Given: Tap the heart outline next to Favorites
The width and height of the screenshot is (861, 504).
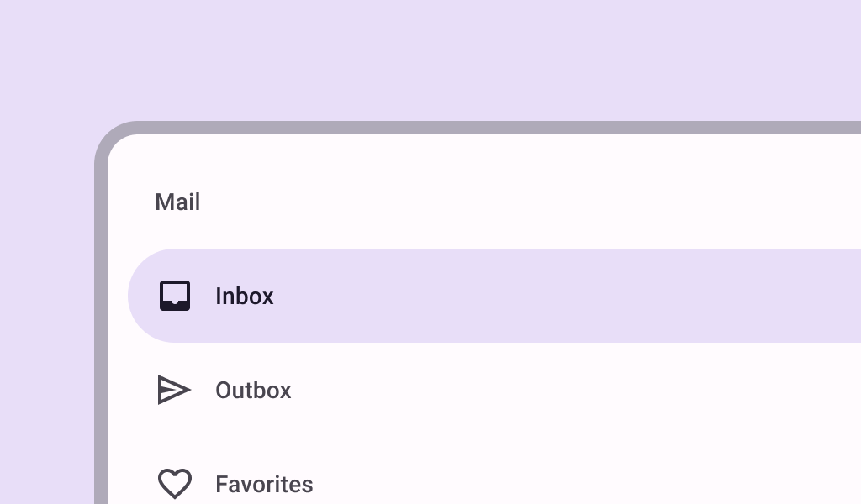Looking at the screenshot, I should pos(175,484).
